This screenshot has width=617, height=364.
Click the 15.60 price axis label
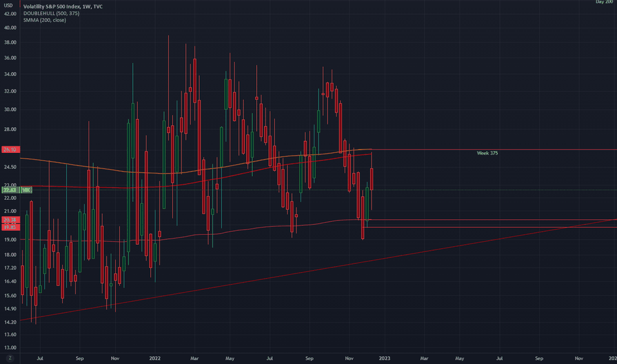tap(10, 296)
